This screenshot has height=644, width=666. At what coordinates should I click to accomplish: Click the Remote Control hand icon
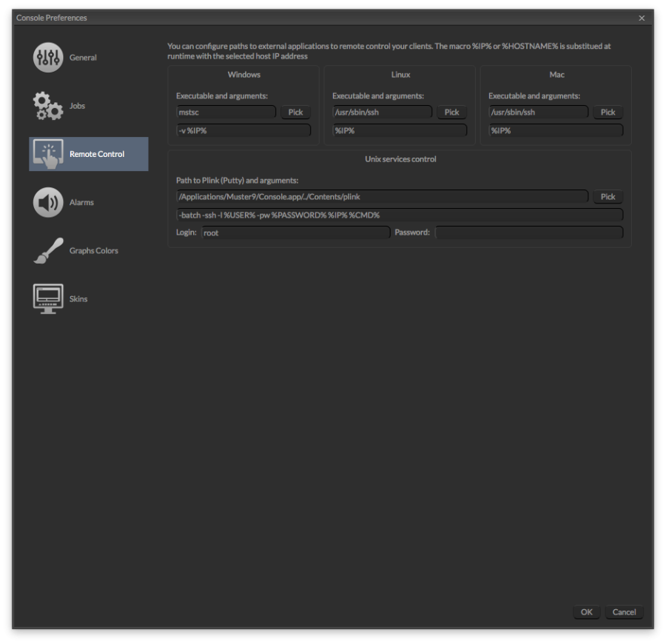47,153
